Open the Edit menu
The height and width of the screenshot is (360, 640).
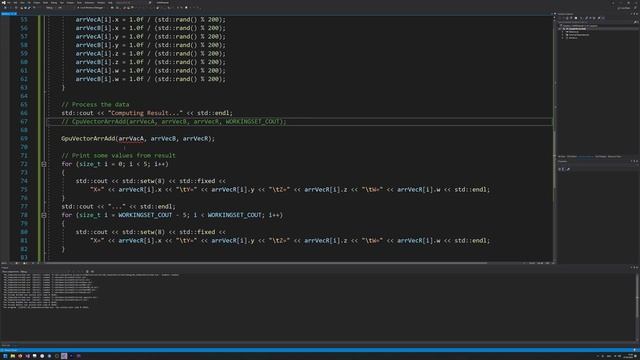[16, 2]
